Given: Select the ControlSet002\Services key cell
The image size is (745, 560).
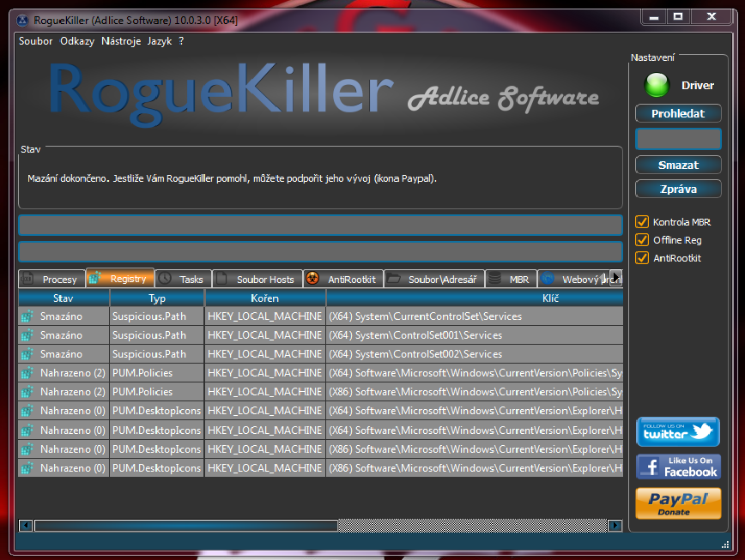Looking at the screenshot, I should coord(474,354).
